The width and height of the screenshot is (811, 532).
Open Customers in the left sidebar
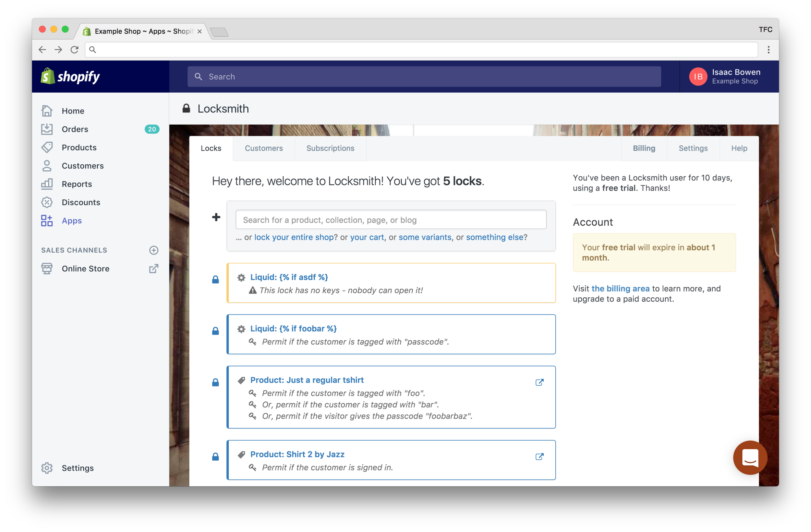[x=82, y=166]
